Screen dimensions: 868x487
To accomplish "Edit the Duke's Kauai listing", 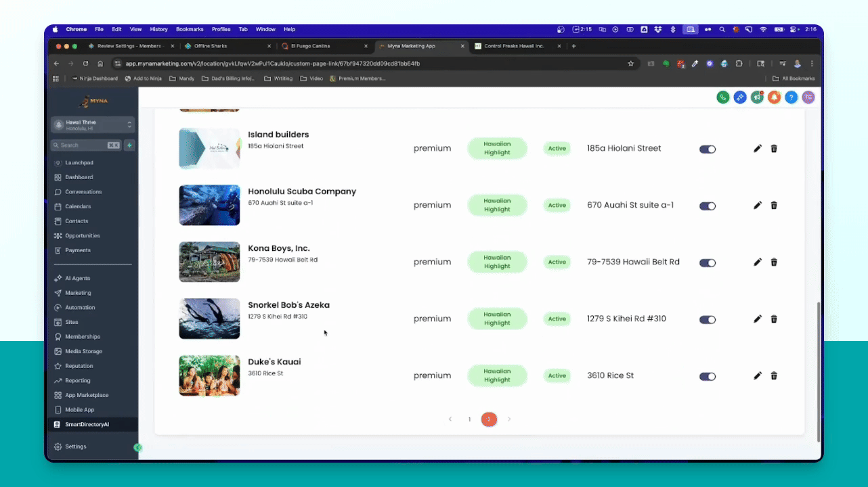I will 758,376.
